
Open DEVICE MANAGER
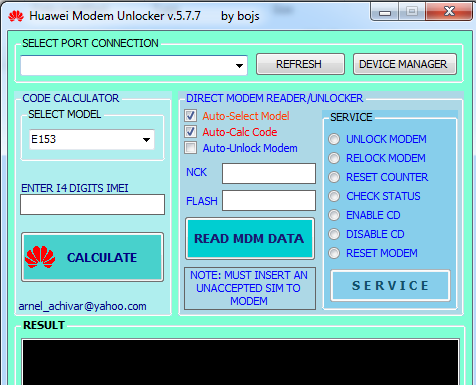click(x=405, y=64)
